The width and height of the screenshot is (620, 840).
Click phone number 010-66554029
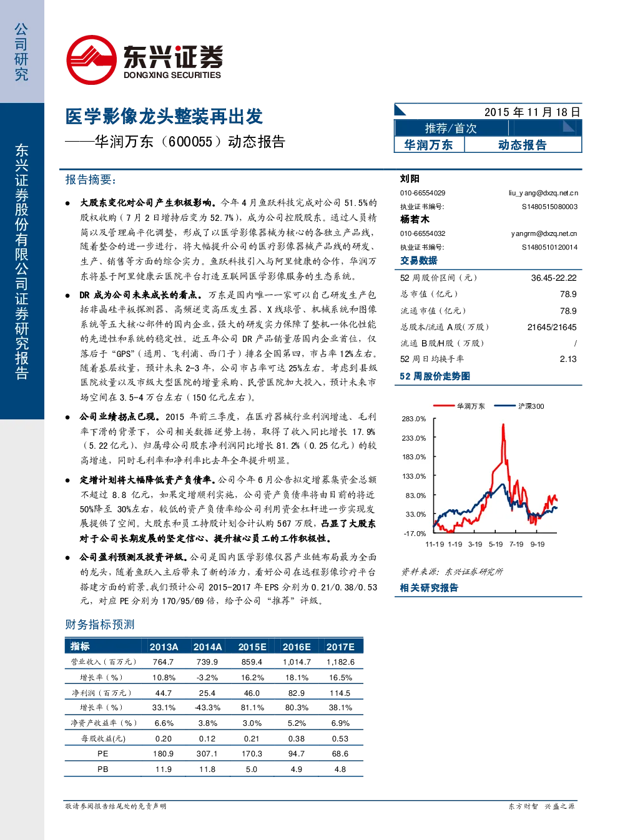point(423,193)
